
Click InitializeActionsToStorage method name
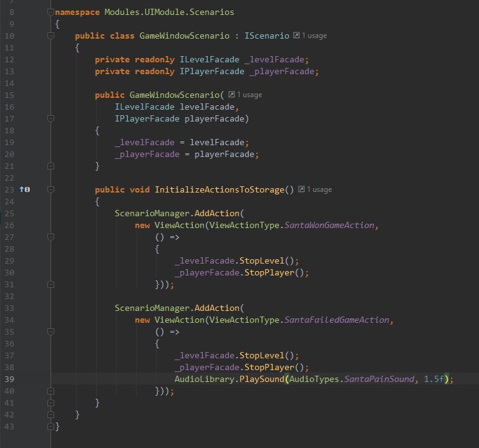(220, 189)
